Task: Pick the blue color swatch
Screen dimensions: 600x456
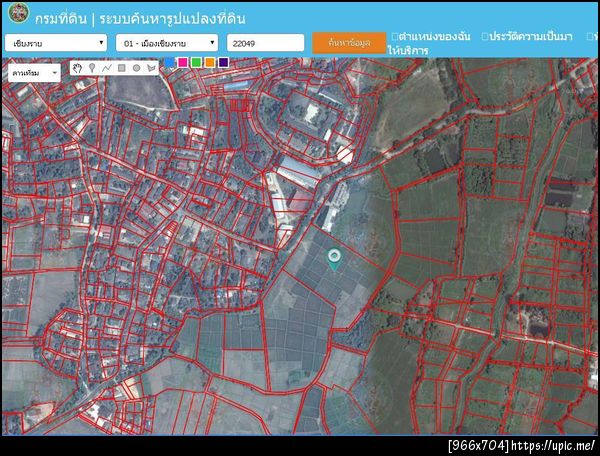Action: tap(170, 62)
